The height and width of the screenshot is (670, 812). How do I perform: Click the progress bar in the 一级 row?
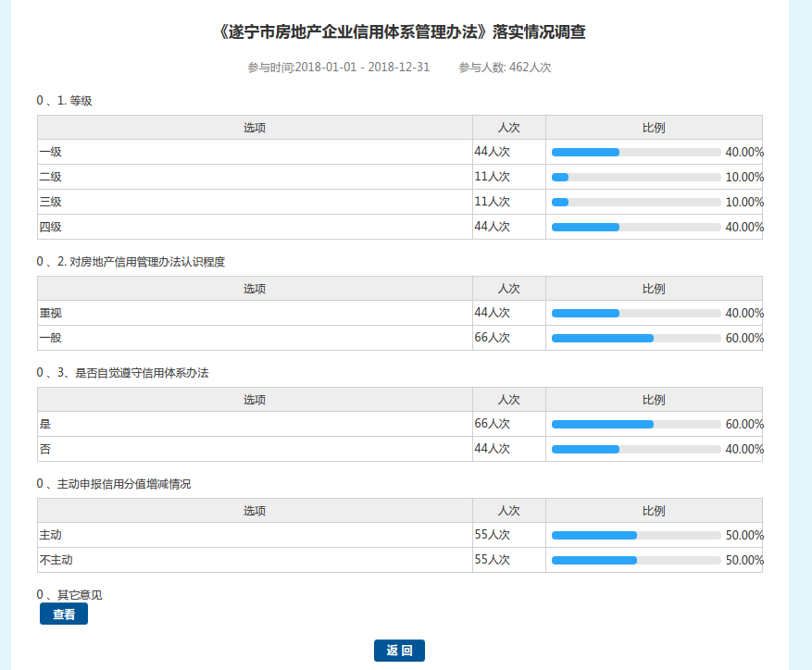pyautogui.click(x=635, y=152)
